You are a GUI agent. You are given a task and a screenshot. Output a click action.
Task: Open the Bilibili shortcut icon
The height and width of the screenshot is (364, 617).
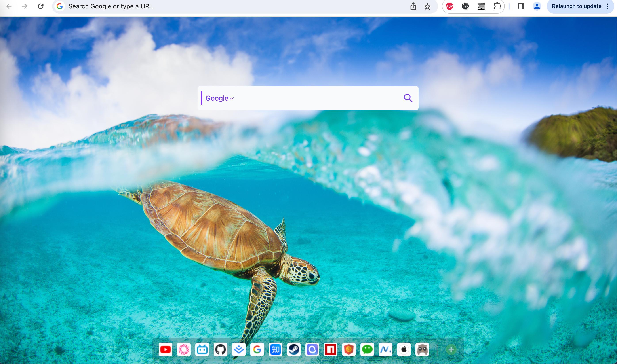coord(202,349)
